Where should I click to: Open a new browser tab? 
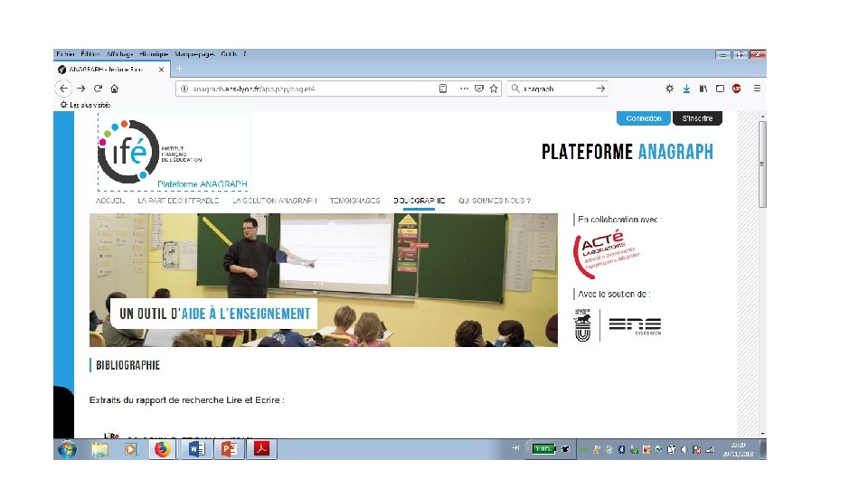coord(179,70)
